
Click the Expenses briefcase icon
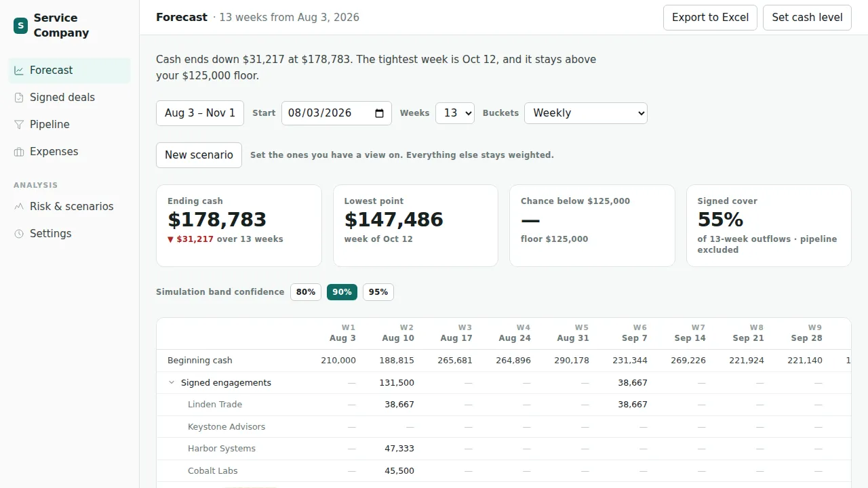click(x=19, y=152)
